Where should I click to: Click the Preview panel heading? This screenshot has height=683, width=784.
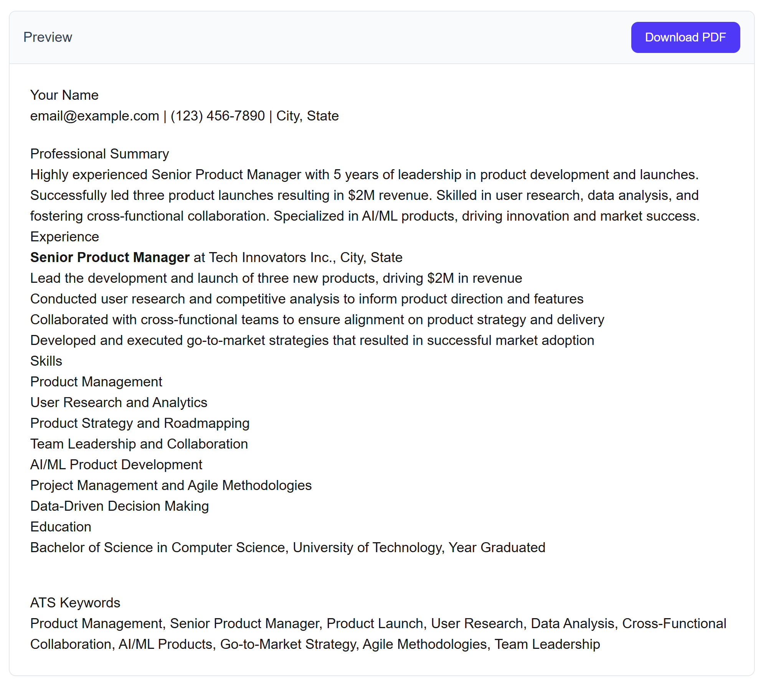click(x=48, y=37)
